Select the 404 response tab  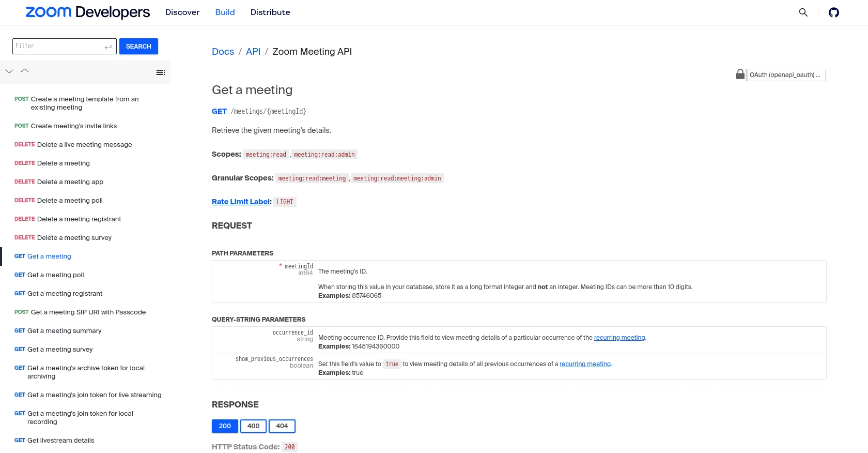click(282, 426)
